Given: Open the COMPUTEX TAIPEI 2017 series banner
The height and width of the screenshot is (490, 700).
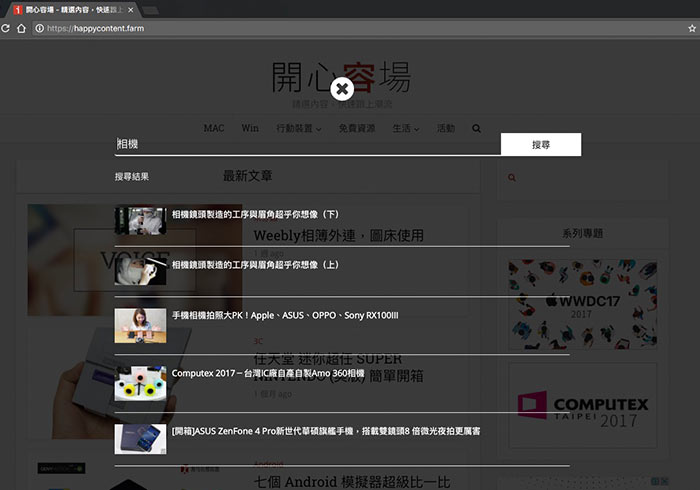Looking at the screenshot, I should click(583, 405).
